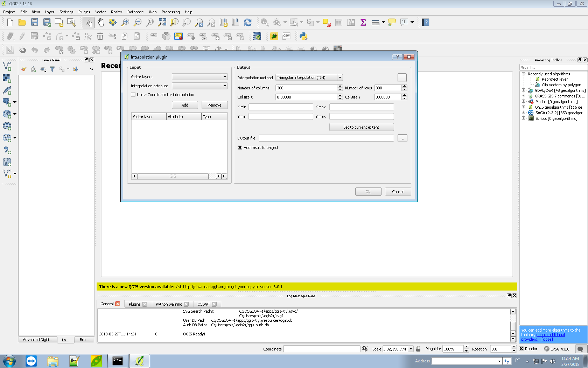This screenshot has width=588, height=368.
Task: Click the Add WMS layer globe icon
Action: 7,126
